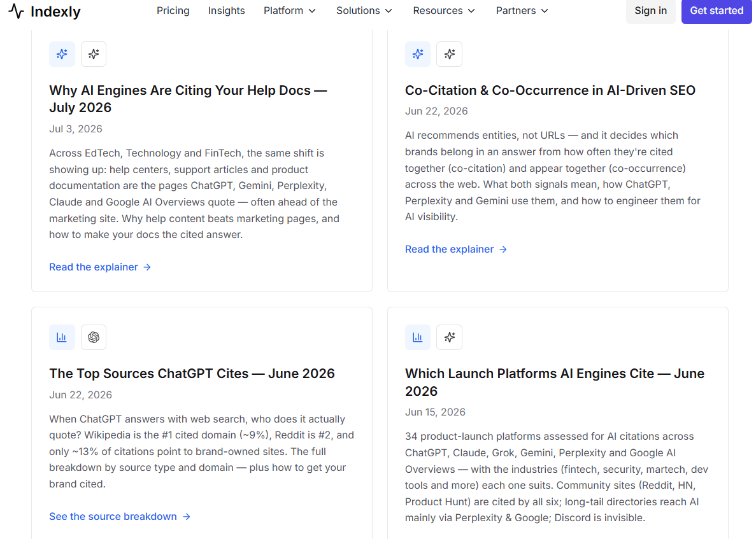This screenshot has width=756, height=539.
Task: Click the Sign in button
Action: click(650, 11)
